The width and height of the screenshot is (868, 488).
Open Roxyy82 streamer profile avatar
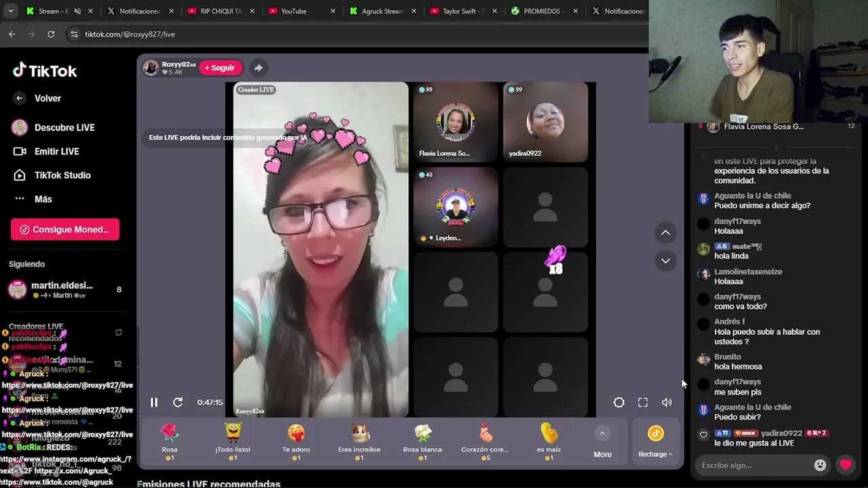coord(151,68)
